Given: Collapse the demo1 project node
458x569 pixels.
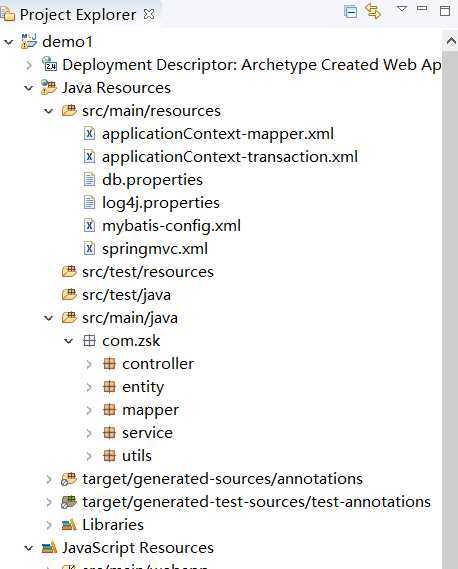Looking at the screenshot, I should click(x=8, y=42).
